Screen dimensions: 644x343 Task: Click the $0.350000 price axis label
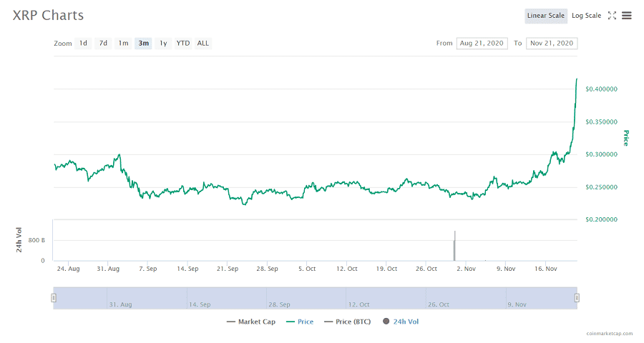point(601,122)
